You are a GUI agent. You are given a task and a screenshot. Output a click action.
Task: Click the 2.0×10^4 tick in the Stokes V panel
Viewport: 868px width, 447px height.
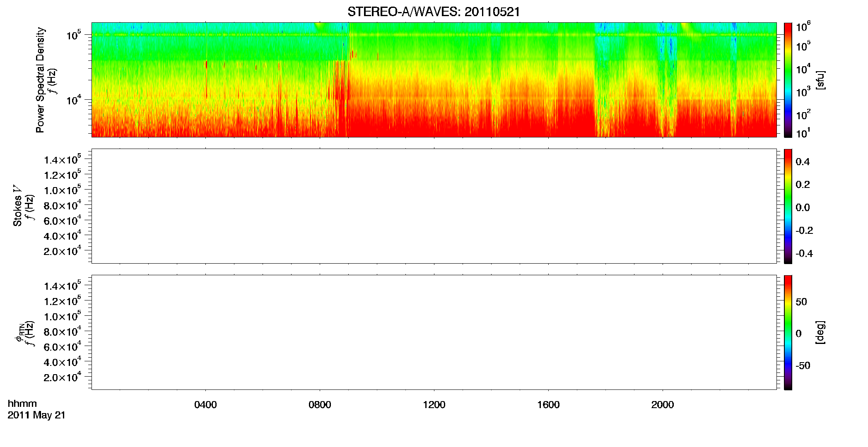63,250
